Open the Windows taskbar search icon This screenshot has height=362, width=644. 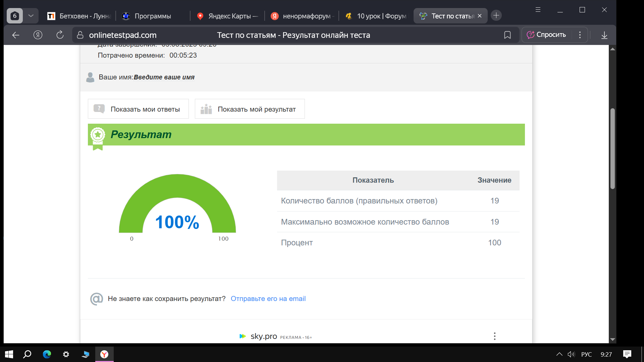[x=28, y=354]
